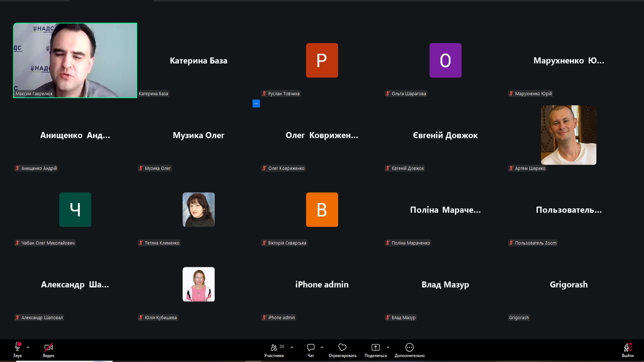Click the muted mic icon beside Артем Шарико
The width and height of the screenshot is (644, 362).
coord(511,168)
